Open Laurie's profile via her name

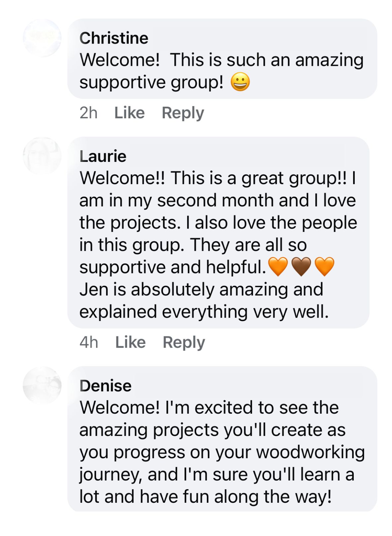coord(103,156)
